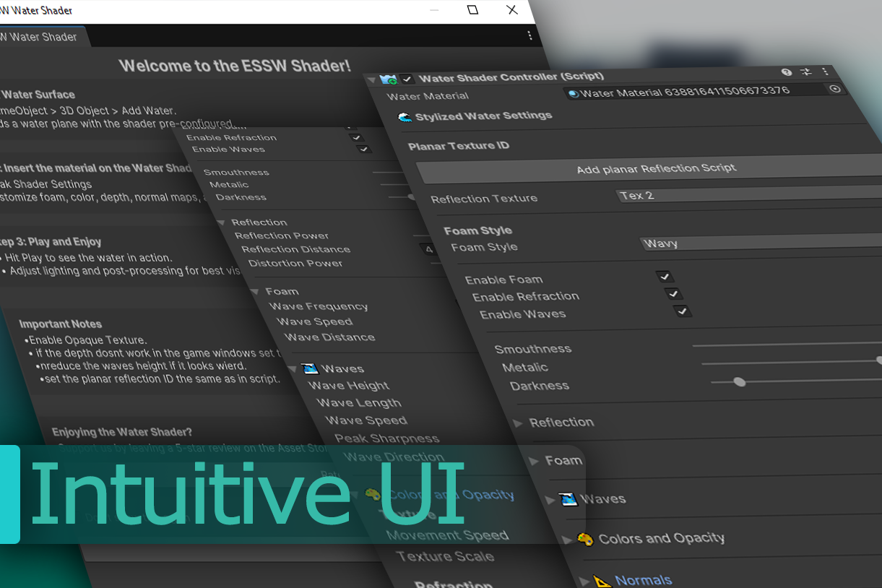
Task: Open the component presets icon
Action: pyautogui.click(x=806, y=72)
